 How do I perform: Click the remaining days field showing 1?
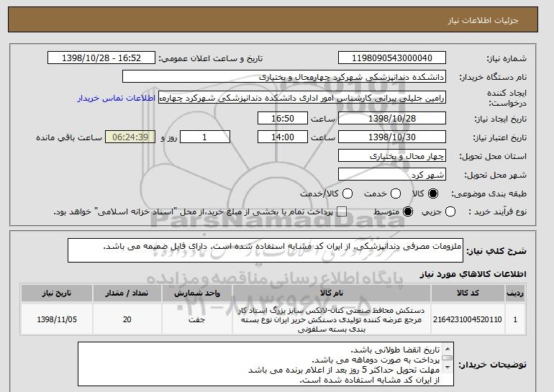(x=205, y=137)
